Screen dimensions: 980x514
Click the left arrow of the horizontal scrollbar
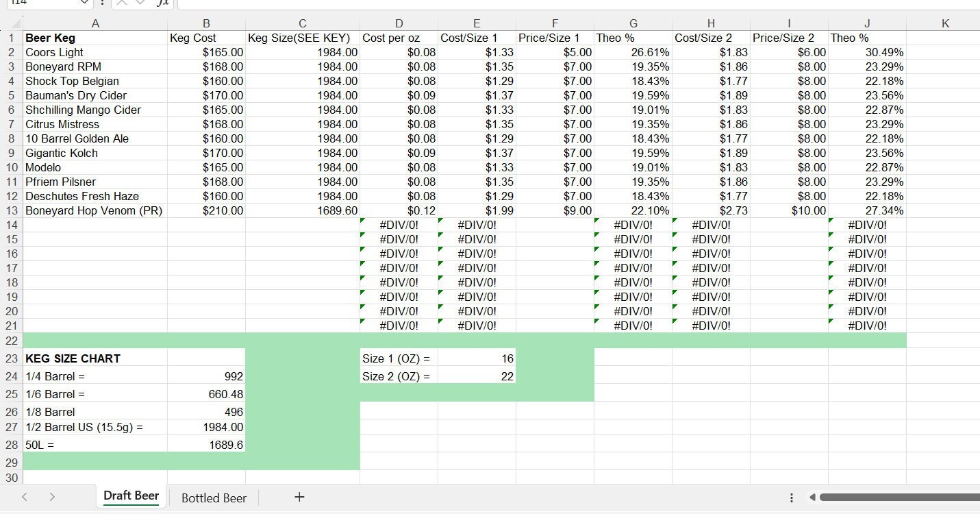click(x=813, y=497)
